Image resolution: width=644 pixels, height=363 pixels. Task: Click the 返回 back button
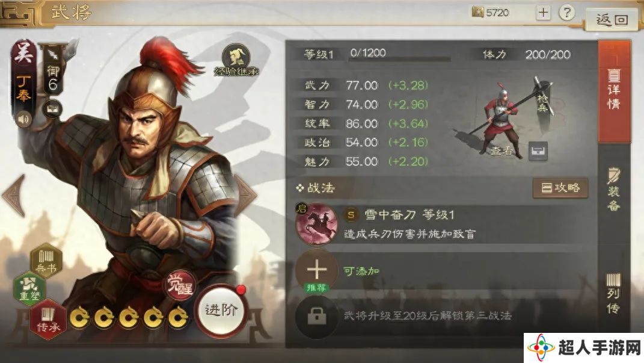click(x=612, y=19)
